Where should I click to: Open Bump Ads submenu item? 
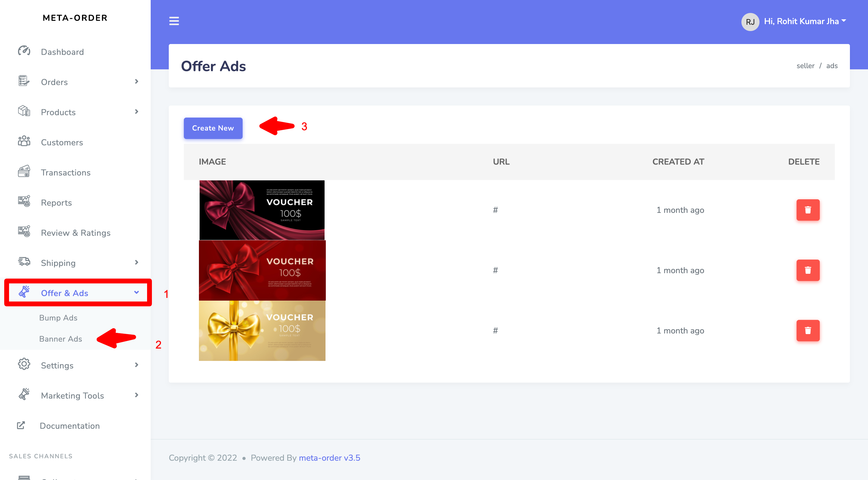click(58, 317)
